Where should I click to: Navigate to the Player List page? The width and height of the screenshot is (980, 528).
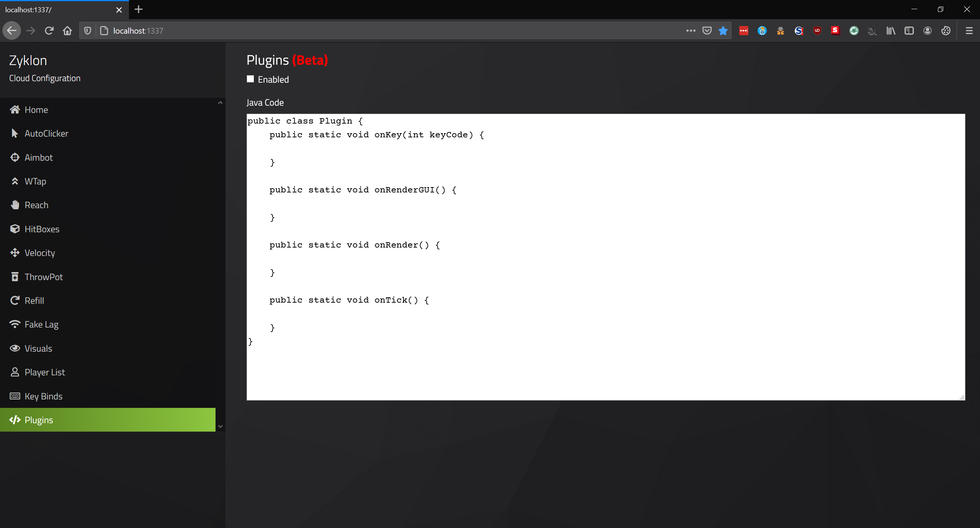(x=44, y=372)
